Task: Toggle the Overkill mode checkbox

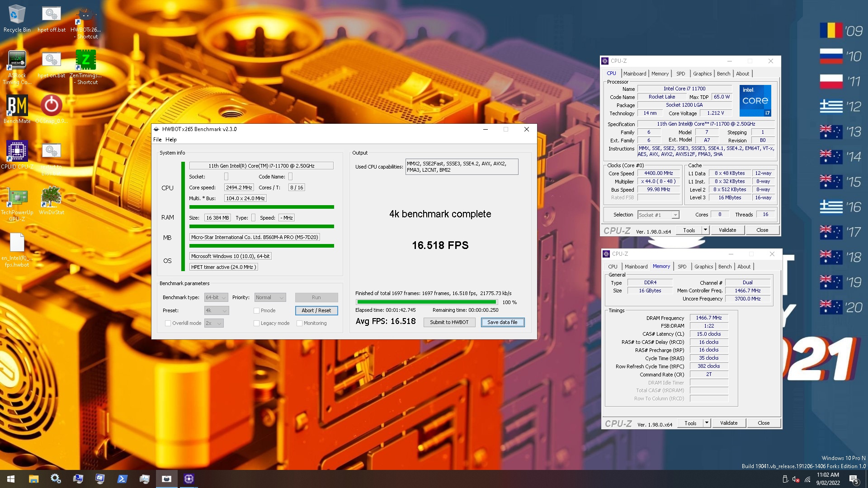Action: coord(168,323)
